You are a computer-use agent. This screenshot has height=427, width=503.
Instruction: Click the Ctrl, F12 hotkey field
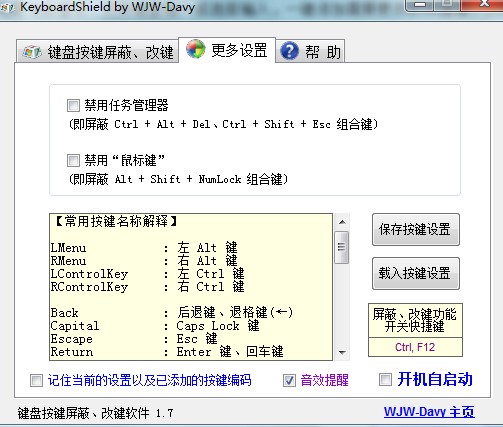pos(415,347)
